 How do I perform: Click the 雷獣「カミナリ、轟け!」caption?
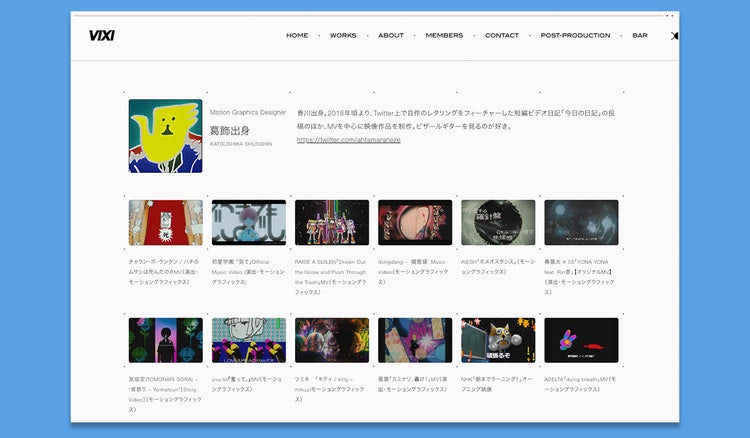click(413, 384)
